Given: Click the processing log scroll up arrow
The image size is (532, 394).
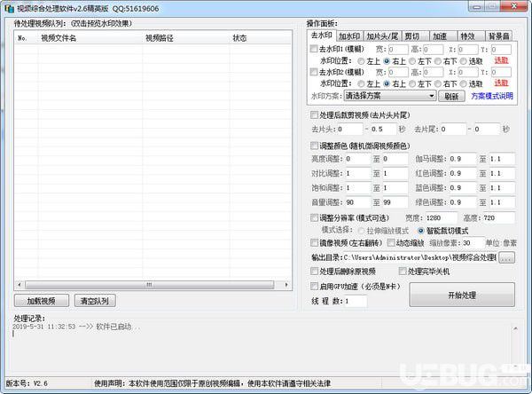Looking at the screenshot, I should (x=515, y=328).
